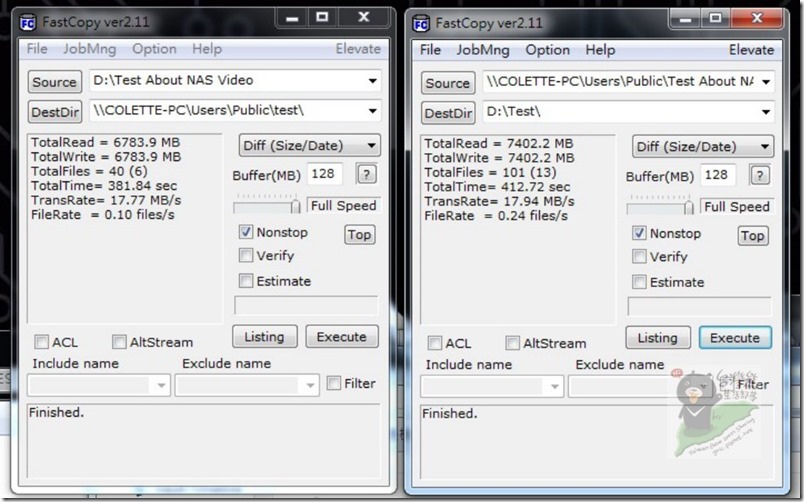Click FastCopy icon in left window title bar
The height and width of the screenshot is (502, 804).
pos(28,23)
